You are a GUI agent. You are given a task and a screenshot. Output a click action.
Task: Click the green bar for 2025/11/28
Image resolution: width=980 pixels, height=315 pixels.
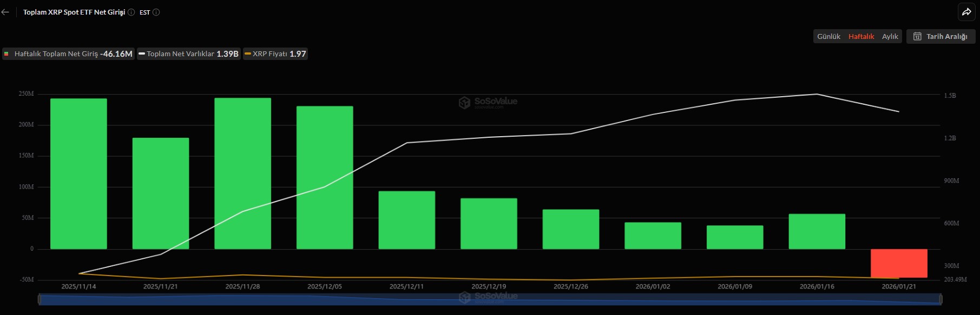[242, 173]
